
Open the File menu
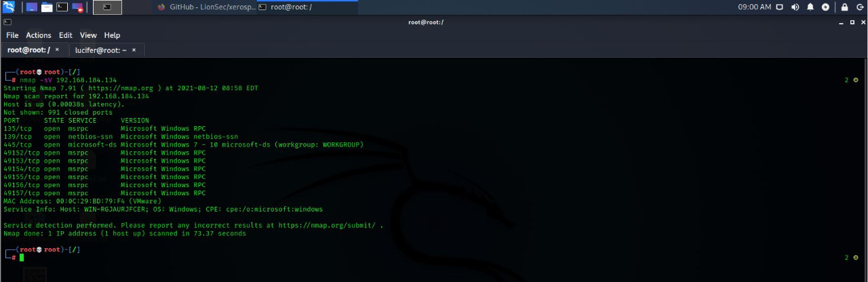pyautogui.click(x=12, y=35)
